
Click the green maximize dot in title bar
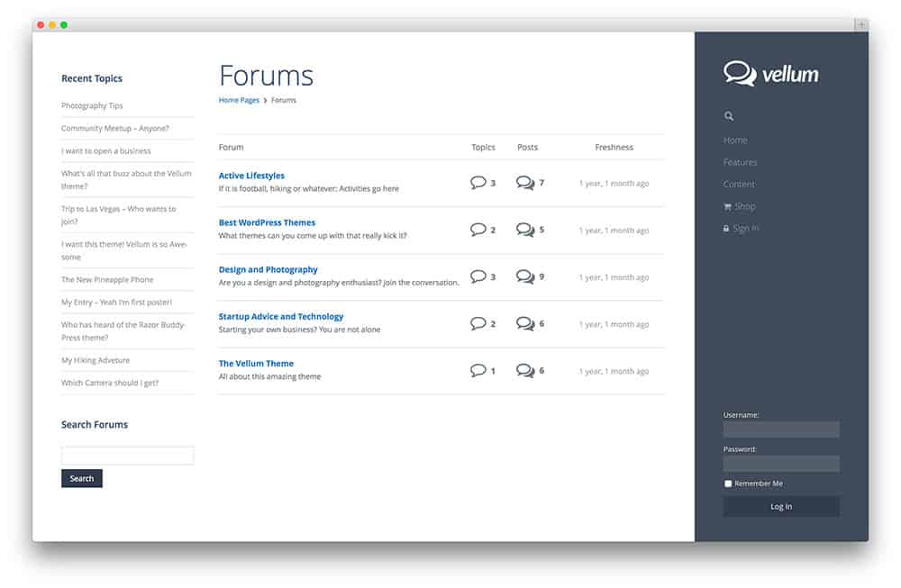(x=64, y=24)
